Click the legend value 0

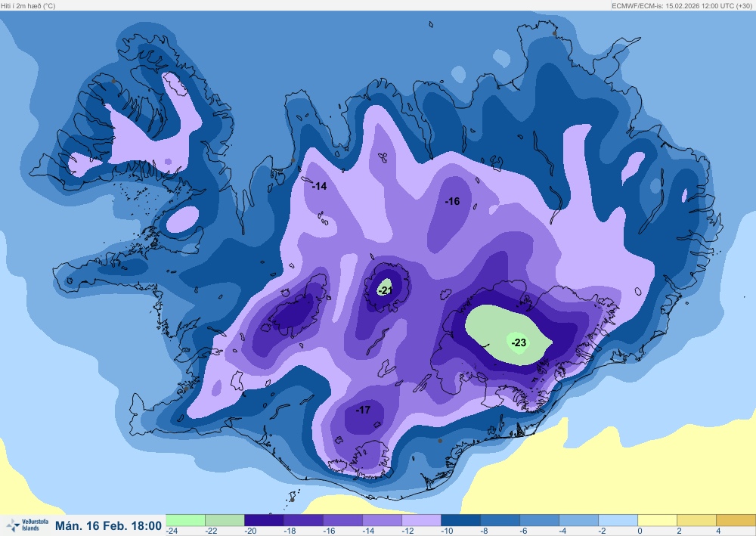[640, 531]
